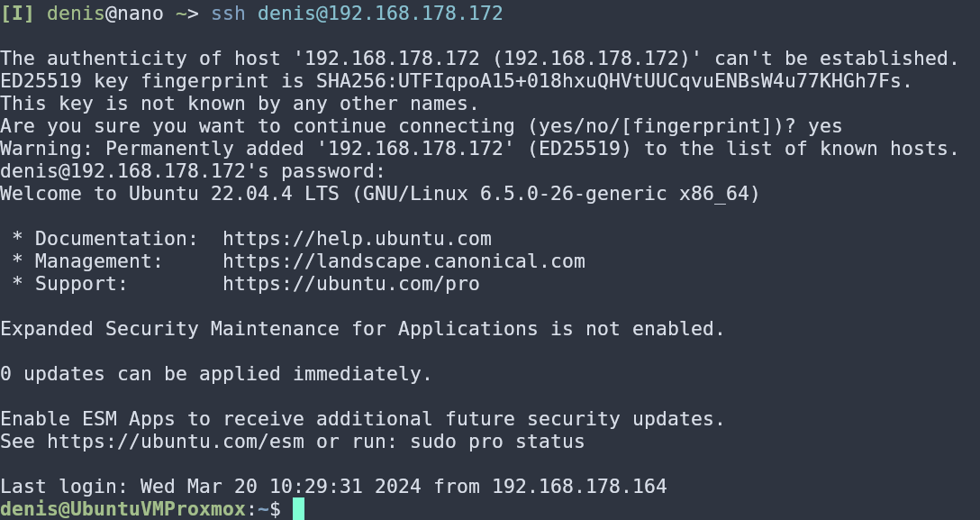The width and height of the screenshot is (980, 520).
Task: Open the https://ubuntu.com/pro support link
Action: click(x=351, y=284)
